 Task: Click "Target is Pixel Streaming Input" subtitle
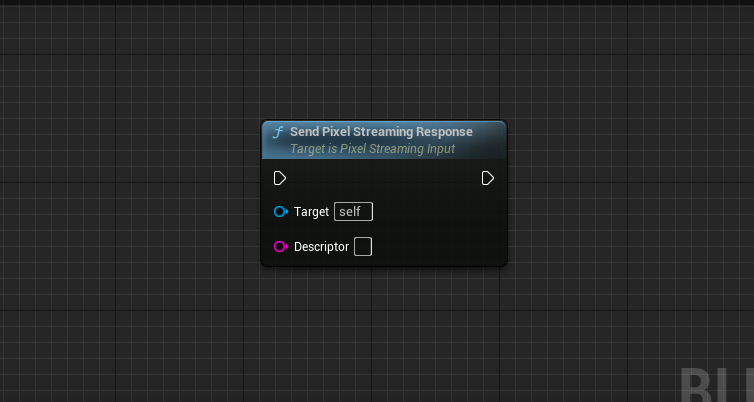[x=372, y=149]
